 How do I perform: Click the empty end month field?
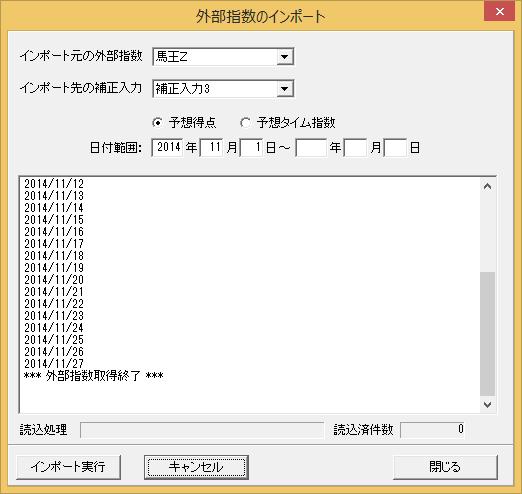[355, 147]
